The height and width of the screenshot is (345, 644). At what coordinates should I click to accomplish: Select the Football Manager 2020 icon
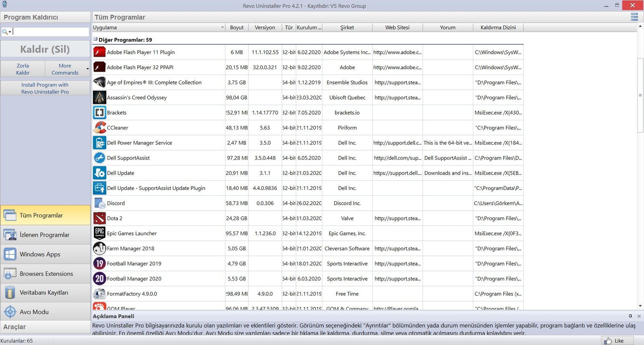point(99,279)
